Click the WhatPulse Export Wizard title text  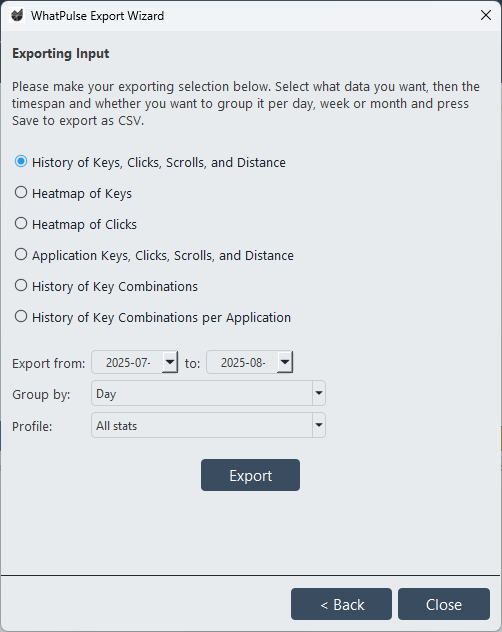tap(98, 16)
